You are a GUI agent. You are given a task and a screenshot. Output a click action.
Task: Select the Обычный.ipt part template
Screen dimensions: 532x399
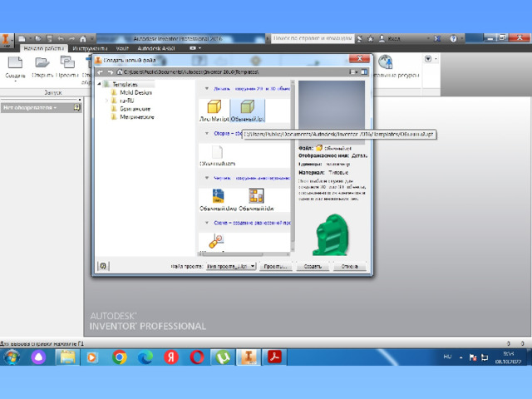pyautogui.click(x=246, y=108)
